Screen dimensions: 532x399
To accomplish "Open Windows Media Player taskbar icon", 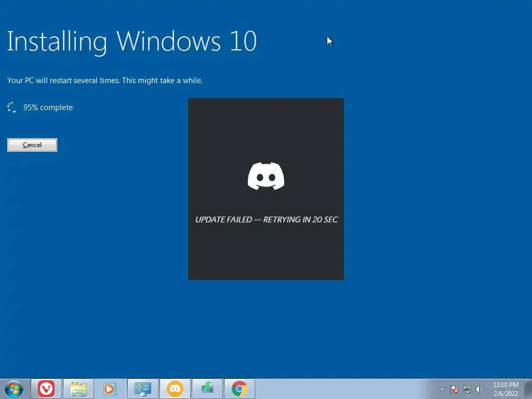I will (110, 389).
